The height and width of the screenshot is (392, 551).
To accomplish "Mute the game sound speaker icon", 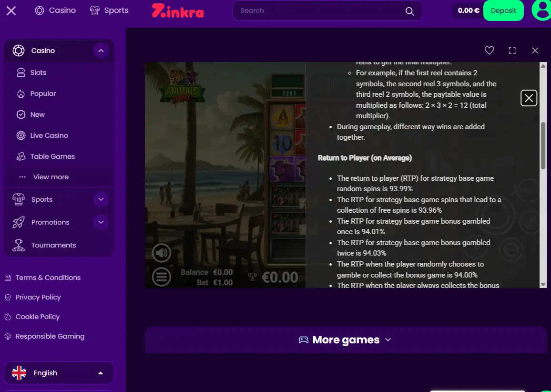I will [161, 253].
